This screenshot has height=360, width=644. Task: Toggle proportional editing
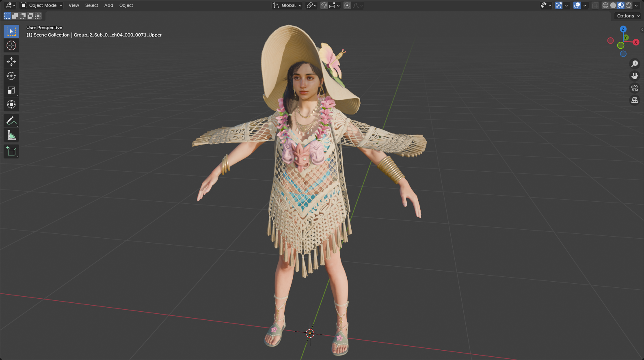tap(347, 5)
